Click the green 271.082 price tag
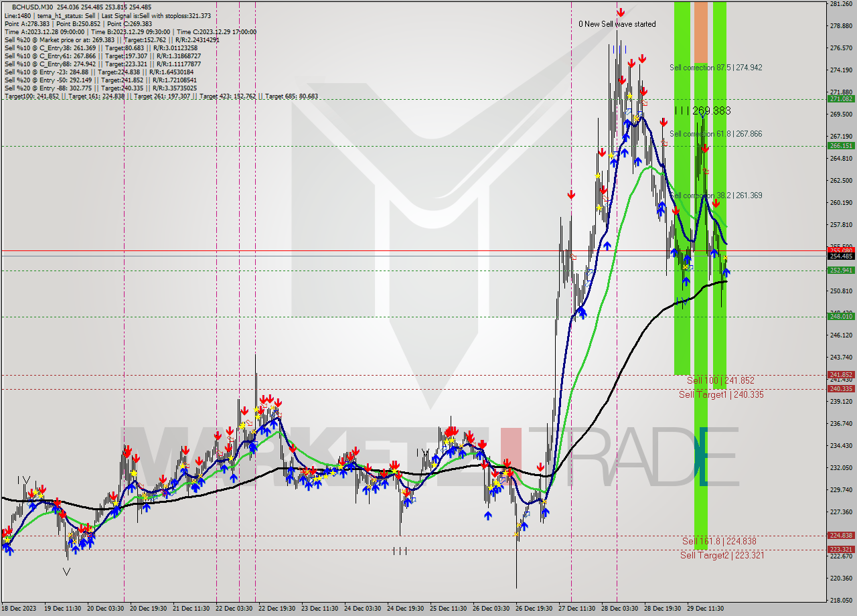 (x=841, y=98)
